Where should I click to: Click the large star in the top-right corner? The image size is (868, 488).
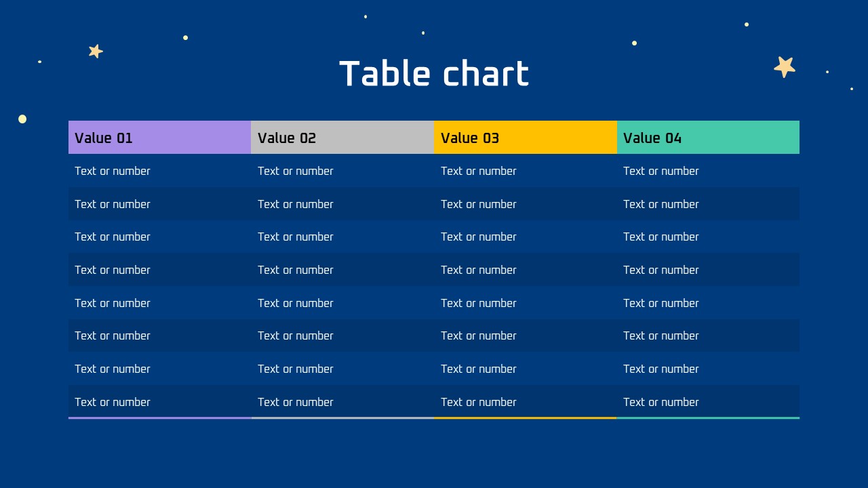[x=785, y=66]
